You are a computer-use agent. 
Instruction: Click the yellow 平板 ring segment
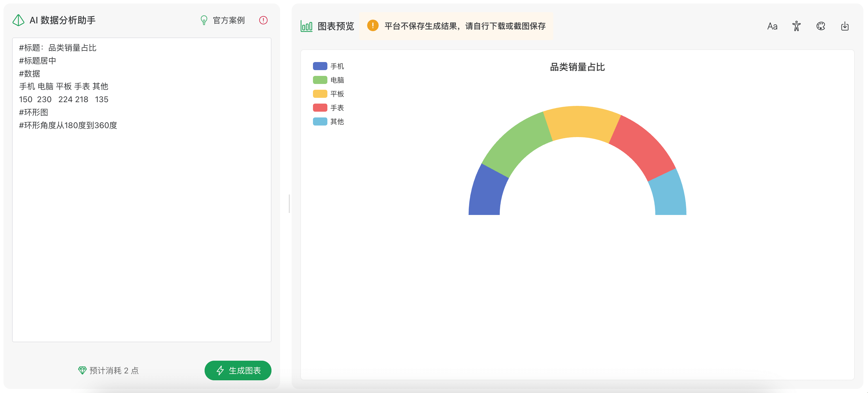tap(581, 122)
